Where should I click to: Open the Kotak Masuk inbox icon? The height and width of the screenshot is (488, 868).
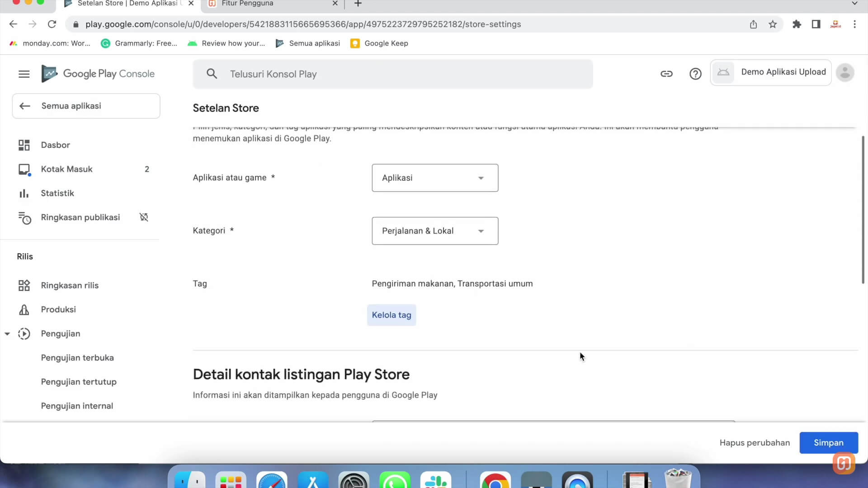coord(24,169)
